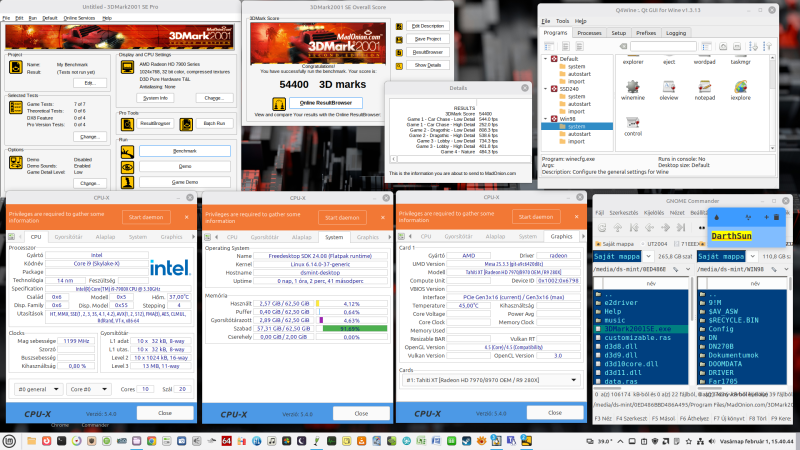The image size is (800, 450).
Task: Click the clear search icon in Q4Wine toolbar
Action: coord(623,46)
